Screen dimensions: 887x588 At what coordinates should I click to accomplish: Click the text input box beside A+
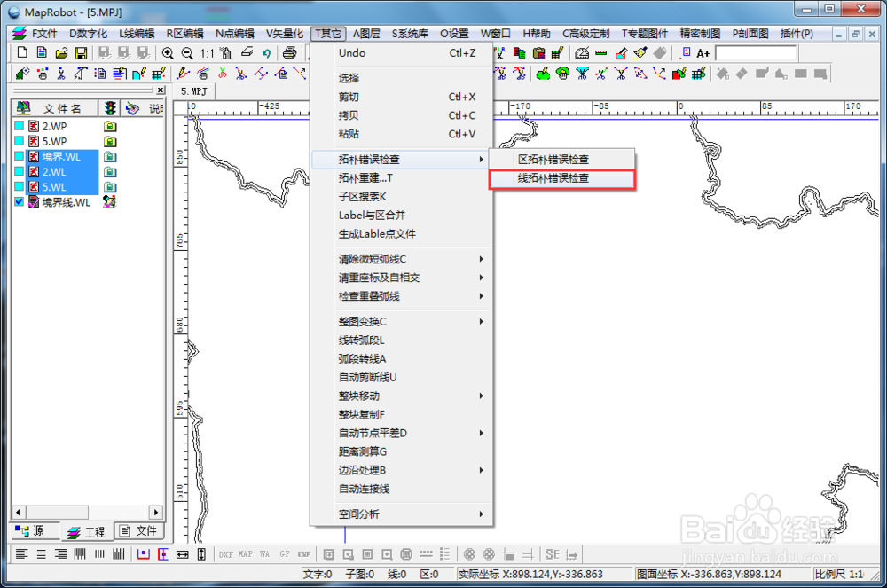pyautogui.click(x=756, y=53)
